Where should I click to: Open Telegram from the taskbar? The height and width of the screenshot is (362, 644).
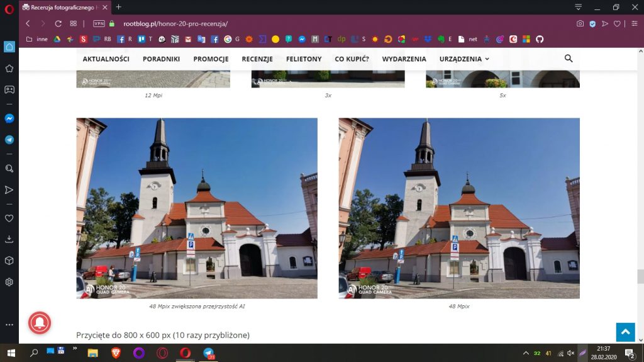209,353
